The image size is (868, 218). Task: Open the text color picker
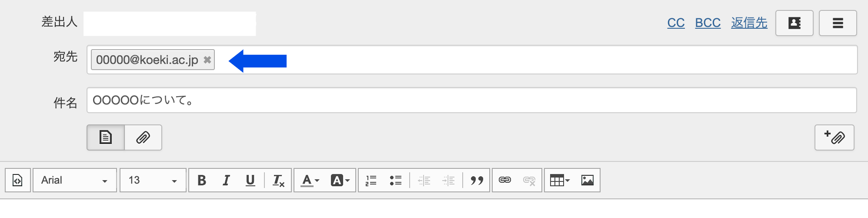pos(310,180)
